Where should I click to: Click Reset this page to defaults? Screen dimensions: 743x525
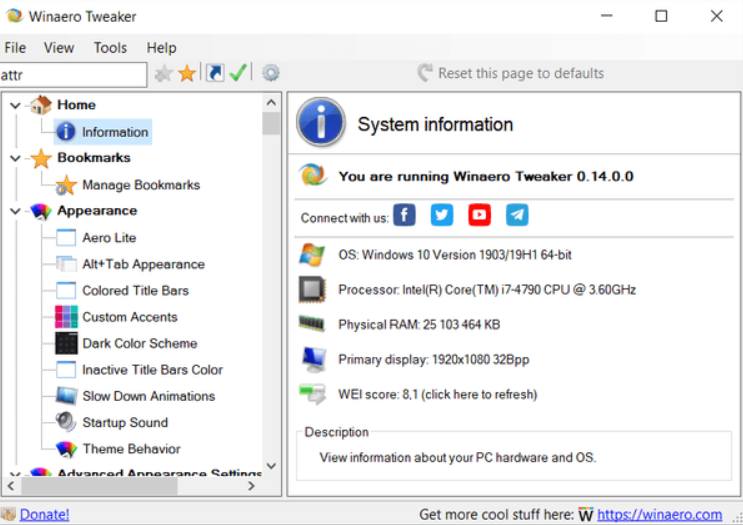coord(511,73)
